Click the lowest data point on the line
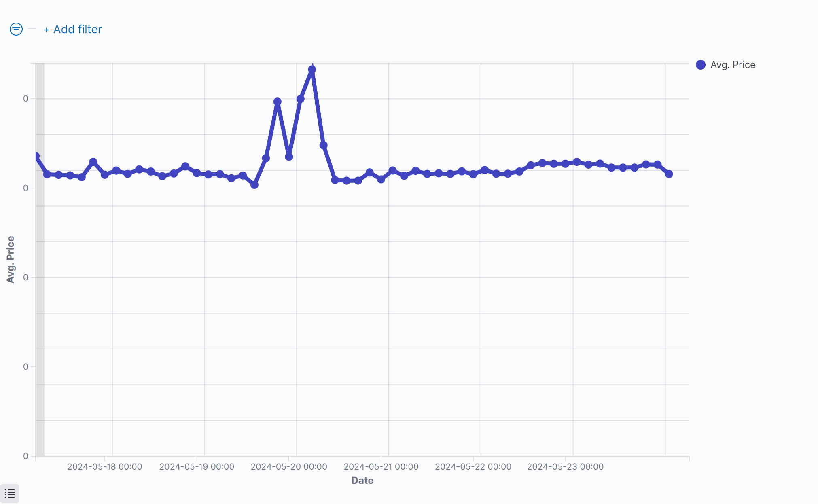818x504 pixels. pos(254,185)
